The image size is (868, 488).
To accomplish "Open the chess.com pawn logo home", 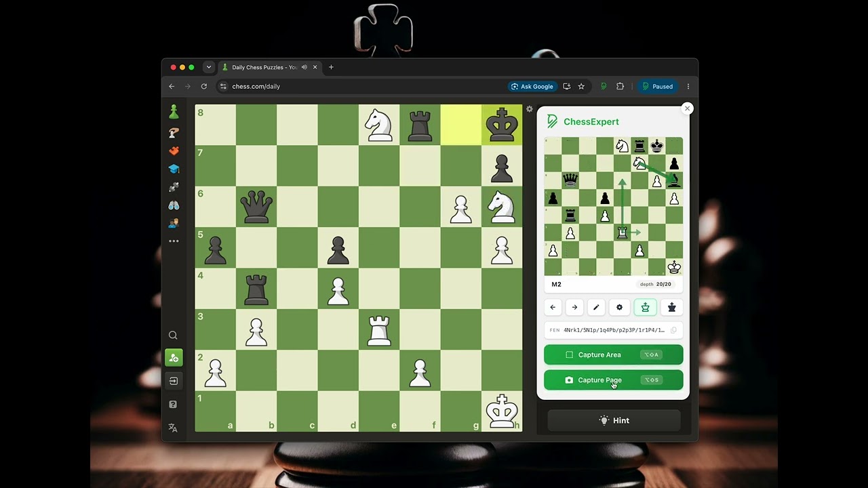I will click(174, 112).
